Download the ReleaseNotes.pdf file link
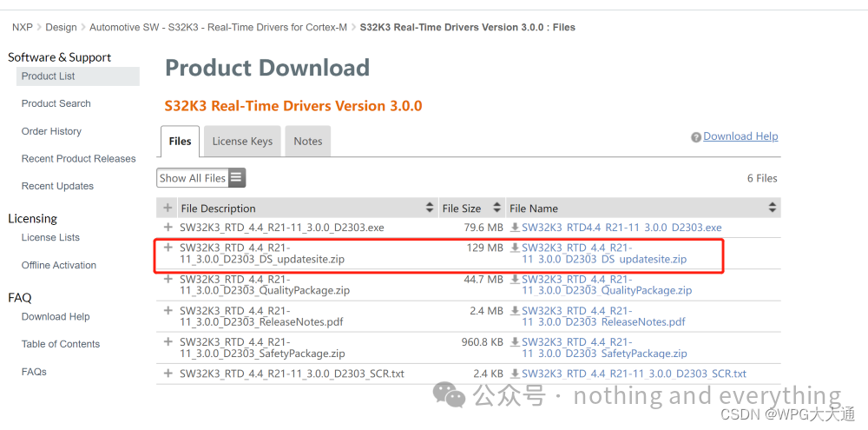 pos(604,316)
